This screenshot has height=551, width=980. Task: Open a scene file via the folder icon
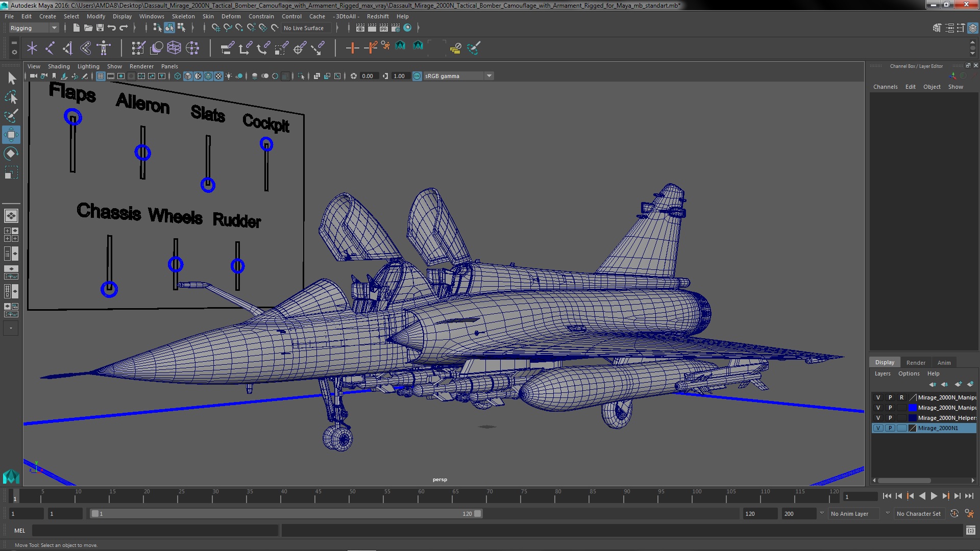[88, 28]
